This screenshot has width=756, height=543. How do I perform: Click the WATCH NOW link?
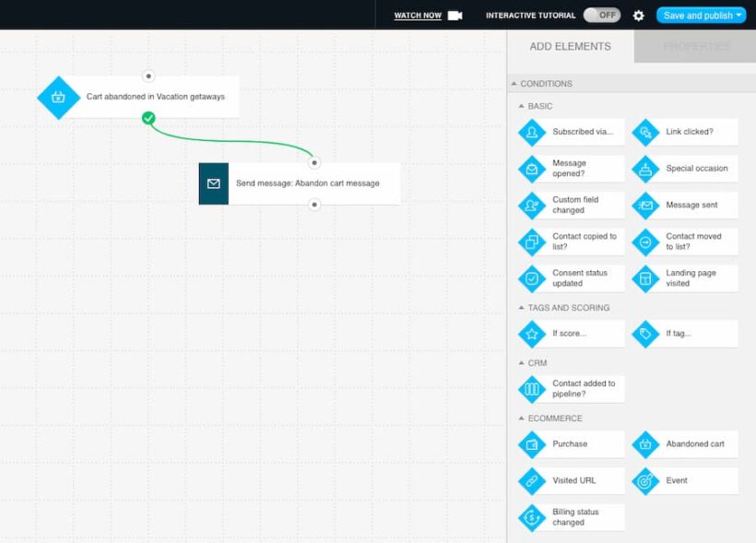[x=417, y=15]
